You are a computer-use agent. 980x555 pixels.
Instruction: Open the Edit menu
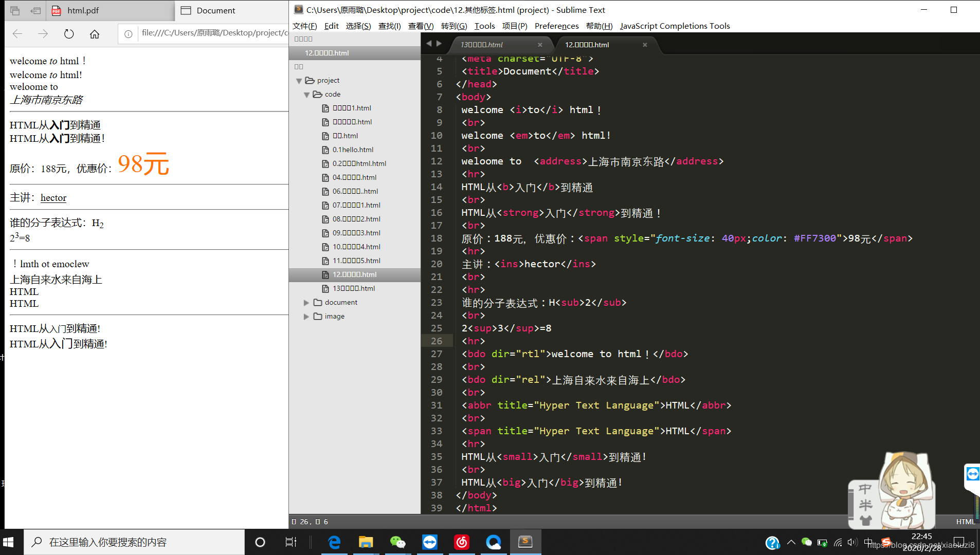pos(331,26)
